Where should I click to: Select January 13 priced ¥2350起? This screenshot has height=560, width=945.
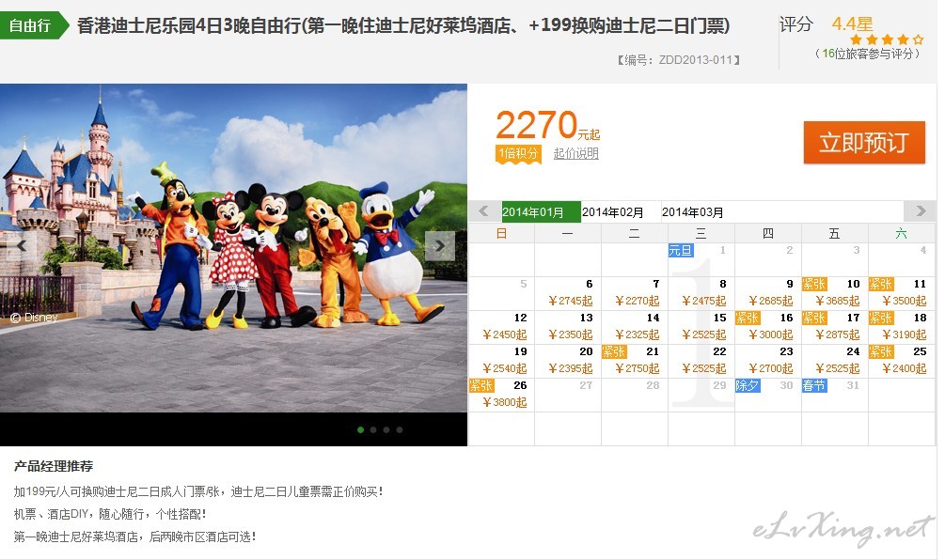click(x=568, y=327)
